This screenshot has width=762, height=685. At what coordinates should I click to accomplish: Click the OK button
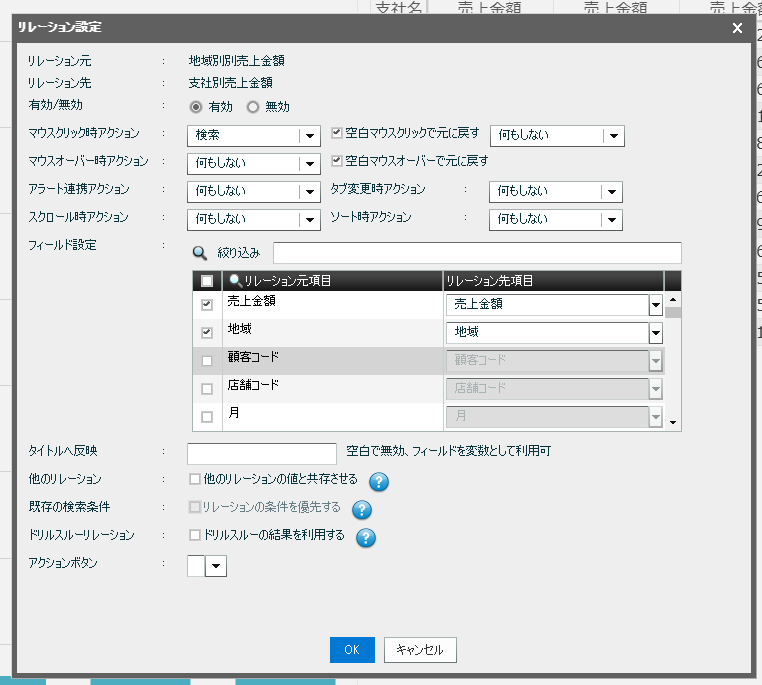click(x=352, y=649)
